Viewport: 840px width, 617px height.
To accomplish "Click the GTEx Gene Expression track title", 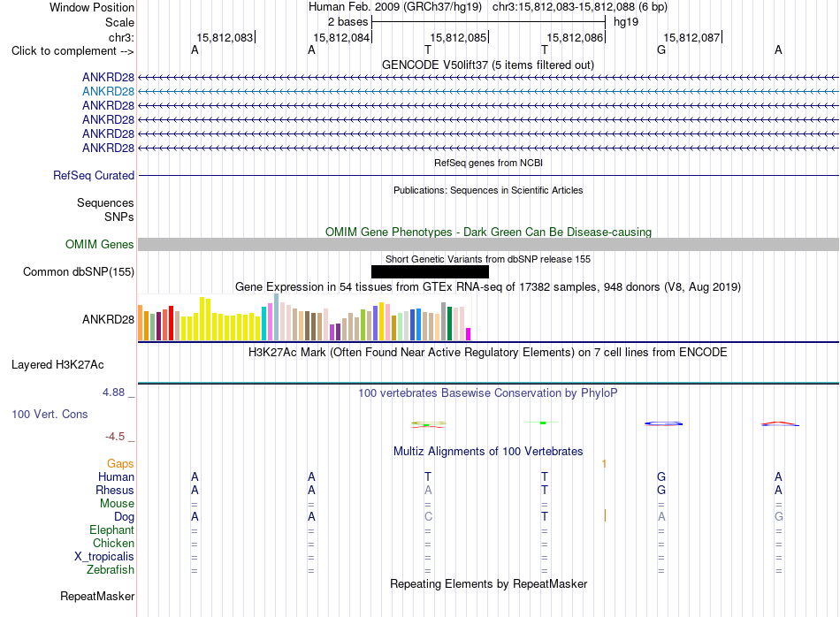I will click(x=488, y=287).
